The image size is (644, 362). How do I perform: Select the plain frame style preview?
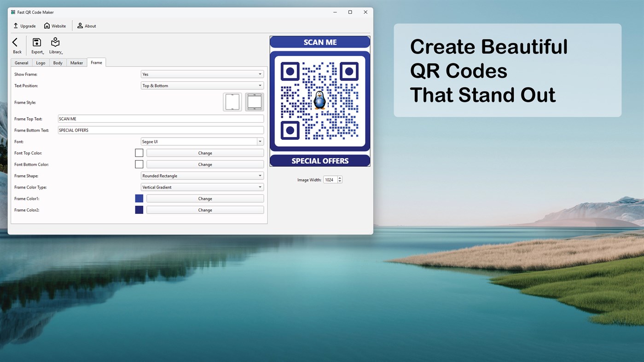point(232,102)
